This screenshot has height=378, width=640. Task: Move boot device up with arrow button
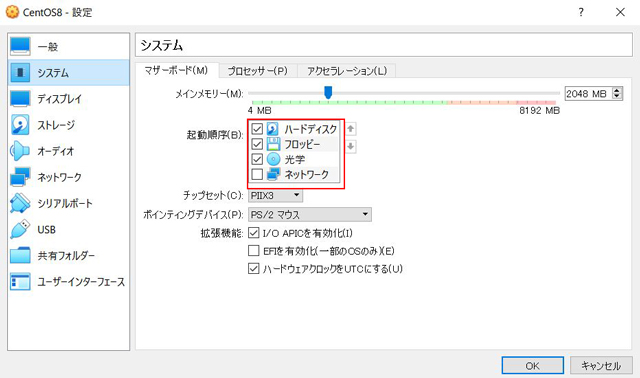click(350, 129)
